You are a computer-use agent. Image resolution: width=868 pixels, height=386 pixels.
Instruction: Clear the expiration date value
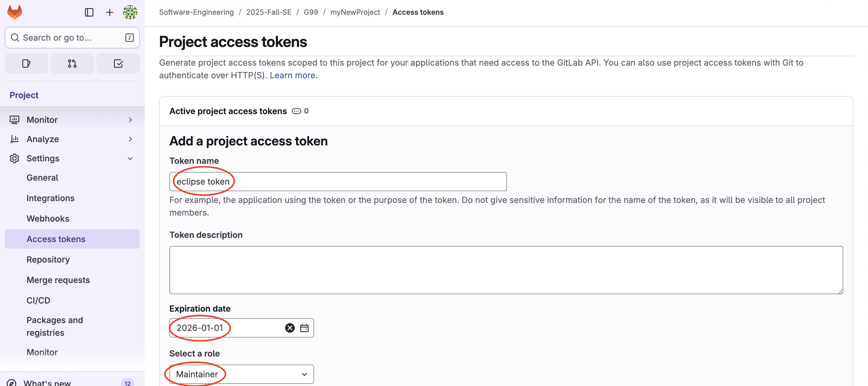[x=290, y=328]
